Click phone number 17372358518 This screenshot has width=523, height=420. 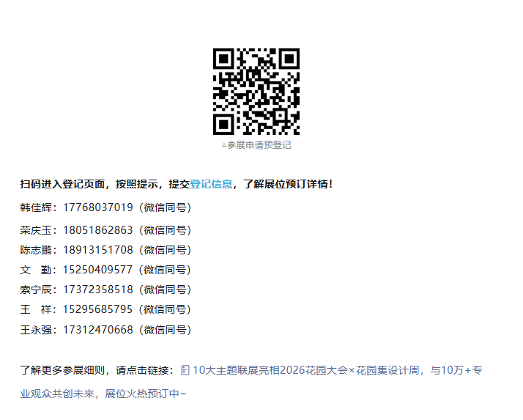(x=98, y=290)
